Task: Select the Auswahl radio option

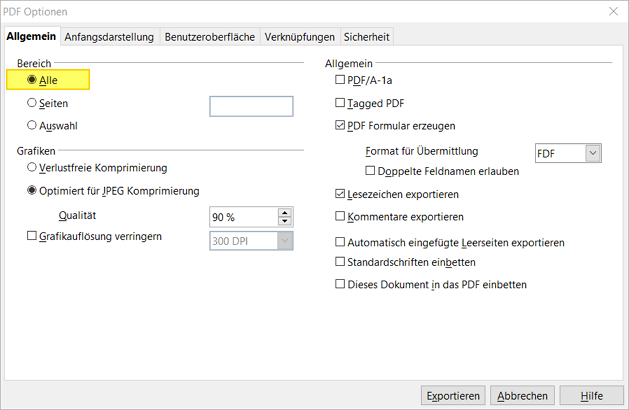Action: (x=32, y=126)
